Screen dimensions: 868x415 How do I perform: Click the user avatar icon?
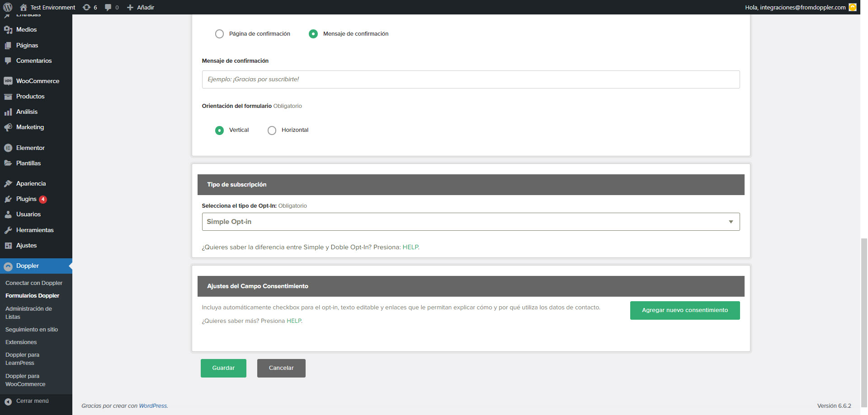click(x=853, y=7)
